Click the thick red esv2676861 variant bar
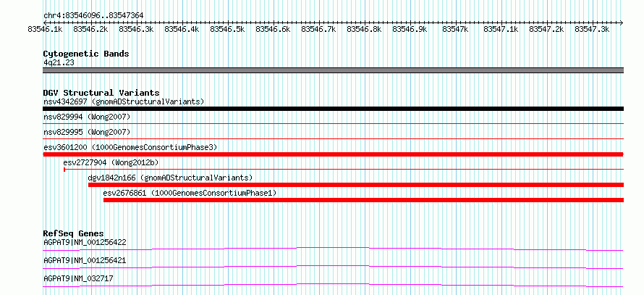The image size is (644, 295). [x=363, y=200]
